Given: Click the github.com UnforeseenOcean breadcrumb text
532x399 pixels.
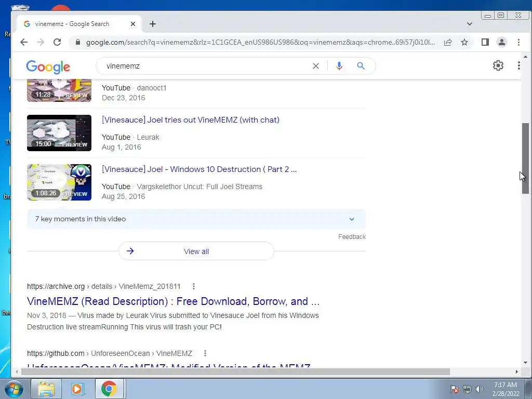Looking at the screenshot, I should pyautogui.click(x=110, y=353).
